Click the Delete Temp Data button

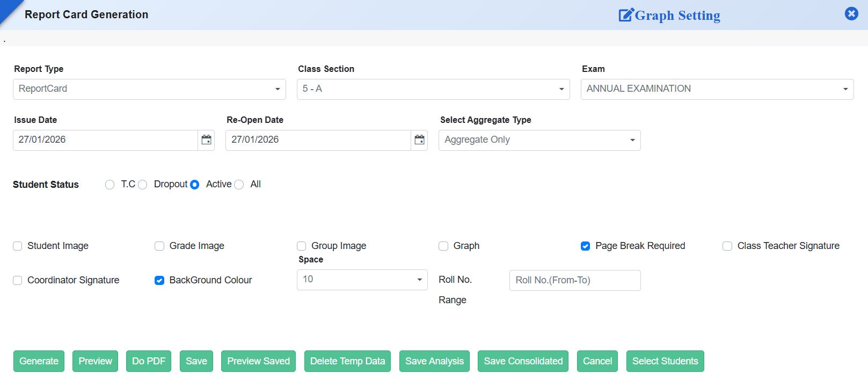(x=347, y=361)
